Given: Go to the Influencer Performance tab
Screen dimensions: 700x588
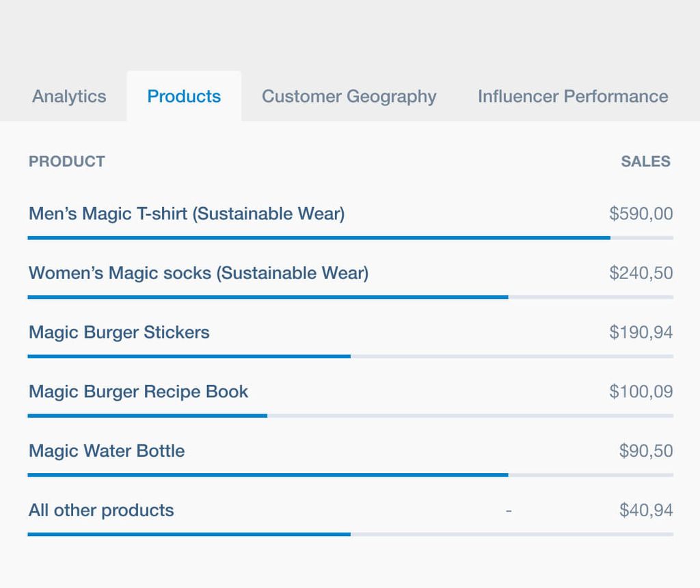Looking at the screenshot, I should (573, 96).
